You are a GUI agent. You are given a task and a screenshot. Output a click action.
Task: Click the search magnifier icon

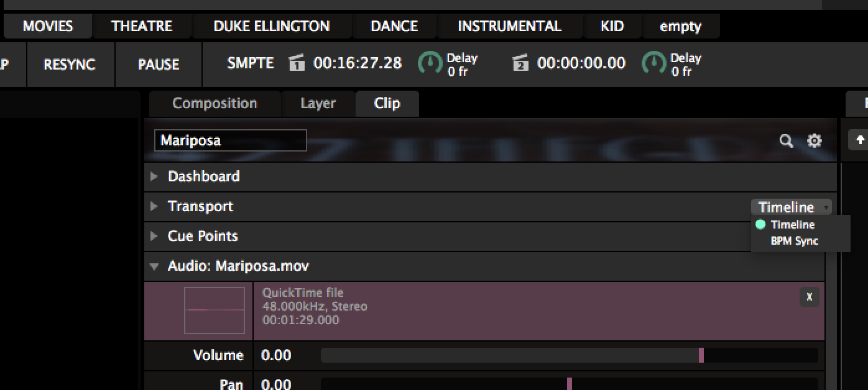pos(786,141)
